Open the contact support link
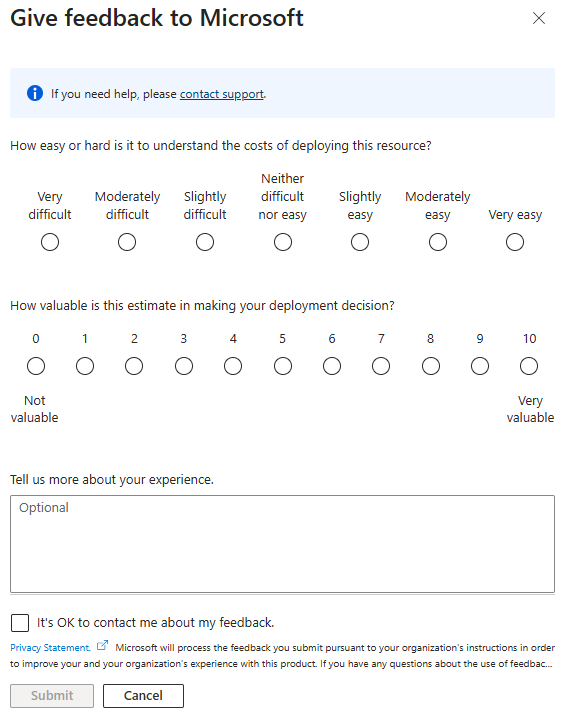This screenshot has width=563, height=715. click(x=222, y=94)
